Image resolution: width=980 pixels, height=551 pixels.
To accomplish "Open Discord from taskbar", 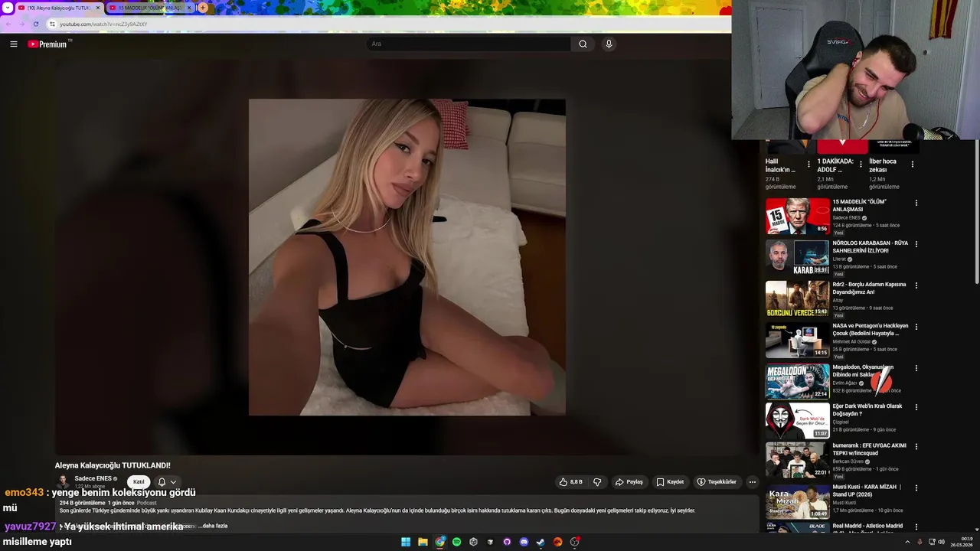I will [524, 542].
